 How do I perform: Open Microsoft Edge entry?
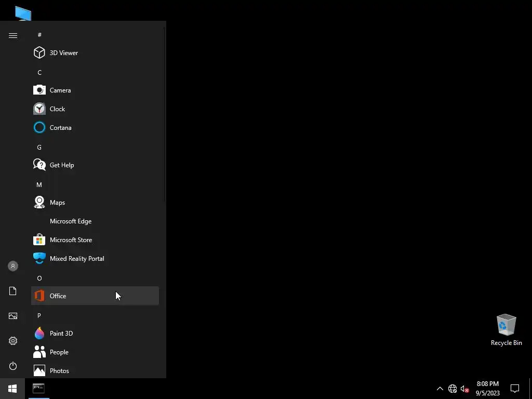click(95, 221)
